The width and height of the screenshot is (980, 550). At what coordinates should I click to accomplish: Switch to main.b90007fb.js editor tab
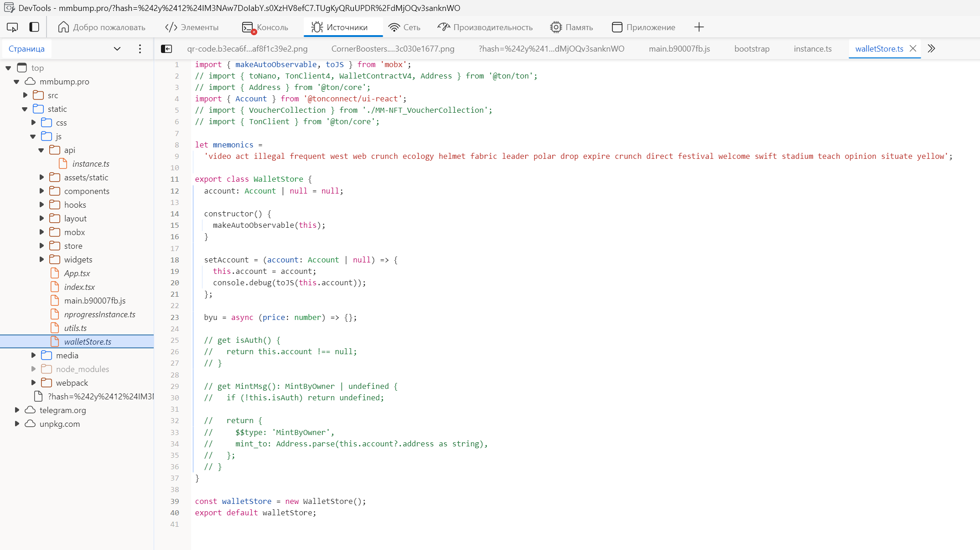point(679,49)
